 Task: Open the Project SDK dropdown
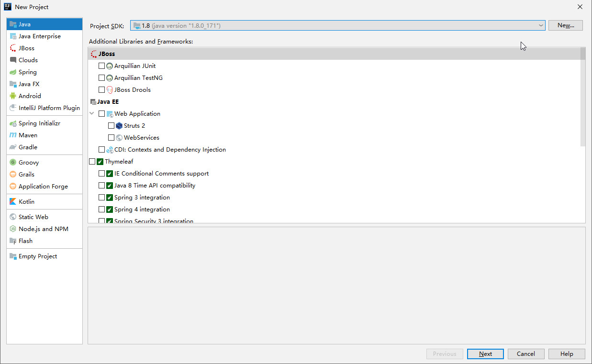(x=338, y=25)
